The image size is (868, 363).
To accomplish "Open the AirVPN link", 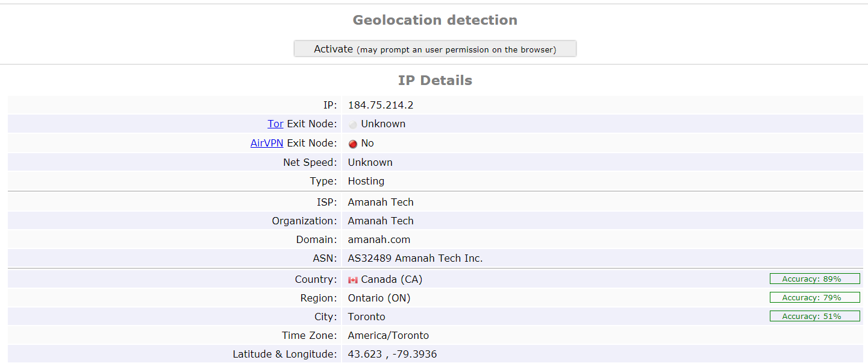I will click(x=267, y=143).
